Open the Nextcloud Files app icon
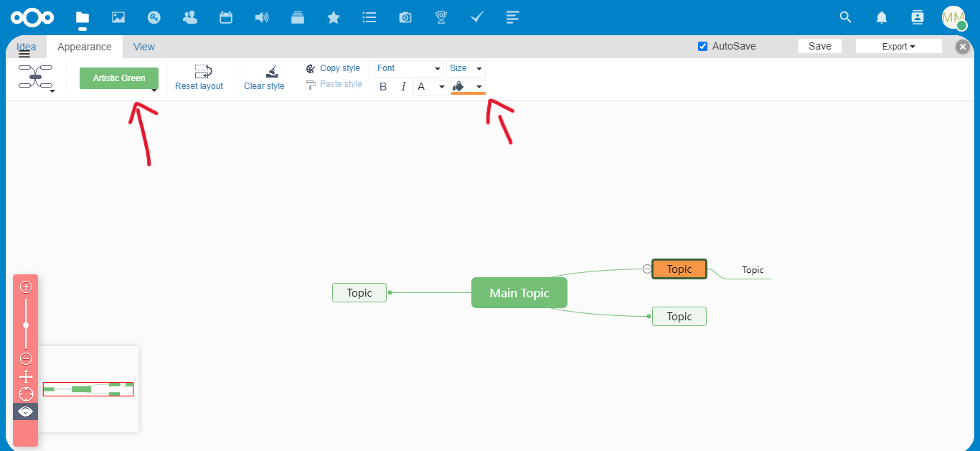 tap(82, 17)
